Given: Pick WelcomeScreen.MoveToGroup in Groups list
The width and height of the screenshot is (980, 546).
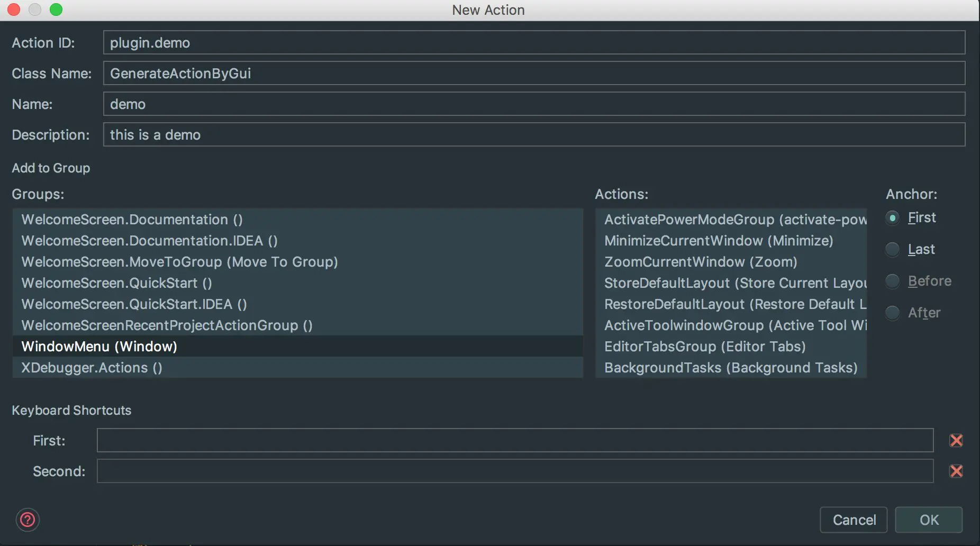Looking at the screenshot, I should point(179,261).
